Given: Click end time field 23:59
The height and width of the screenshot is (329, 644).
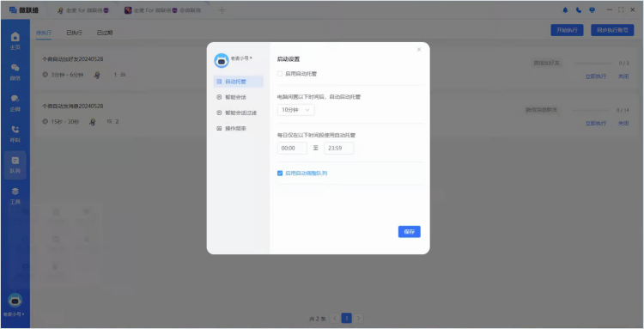Looking at the screenshot, I should click(x=339, y=149).
